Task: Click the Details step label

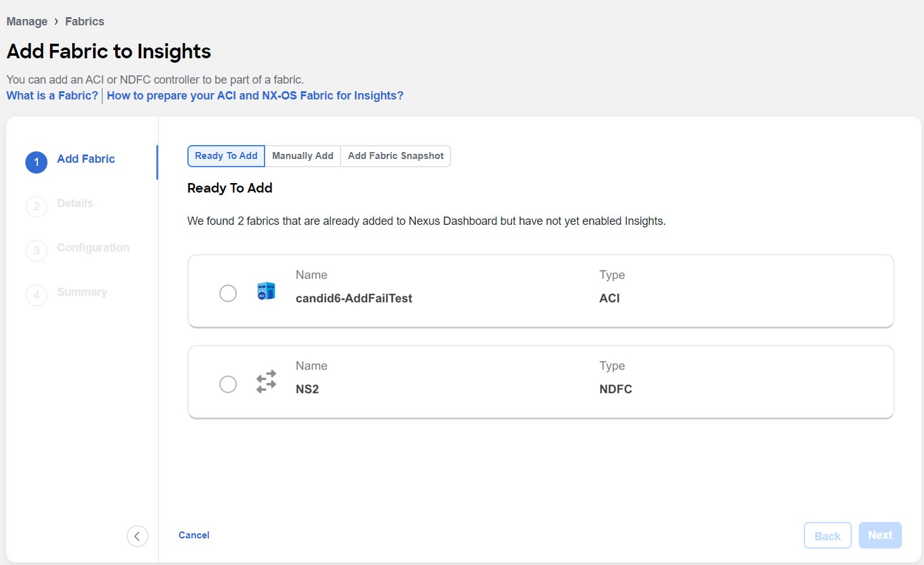Action: 75,203
